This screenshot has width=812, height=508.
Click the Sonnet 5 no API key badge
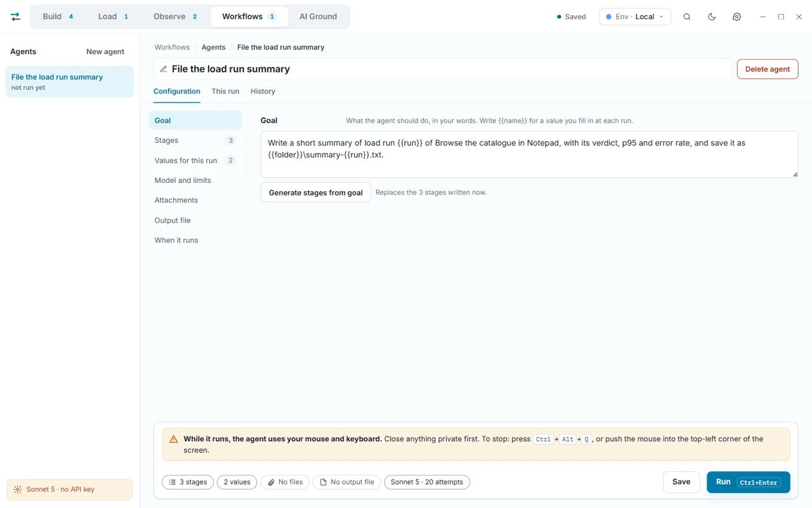pyautogui.click(x=70, y=490)
